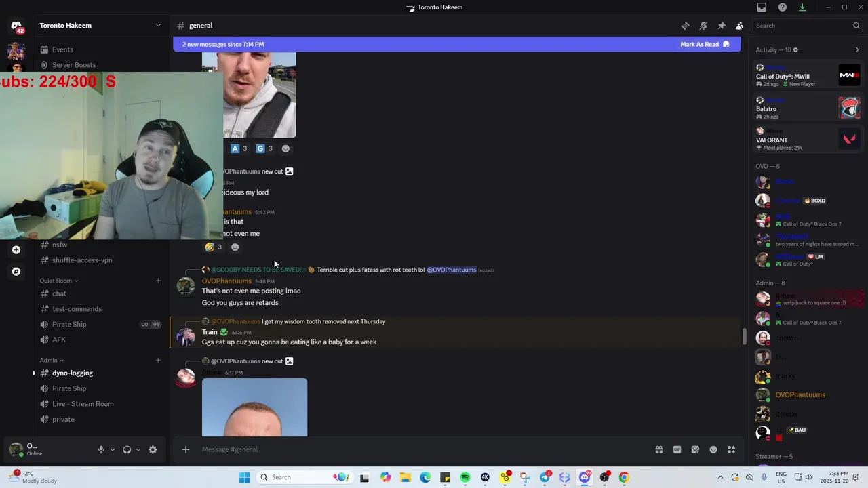Toggle laughing emoji reaction count 3

[x=214, y=247]
